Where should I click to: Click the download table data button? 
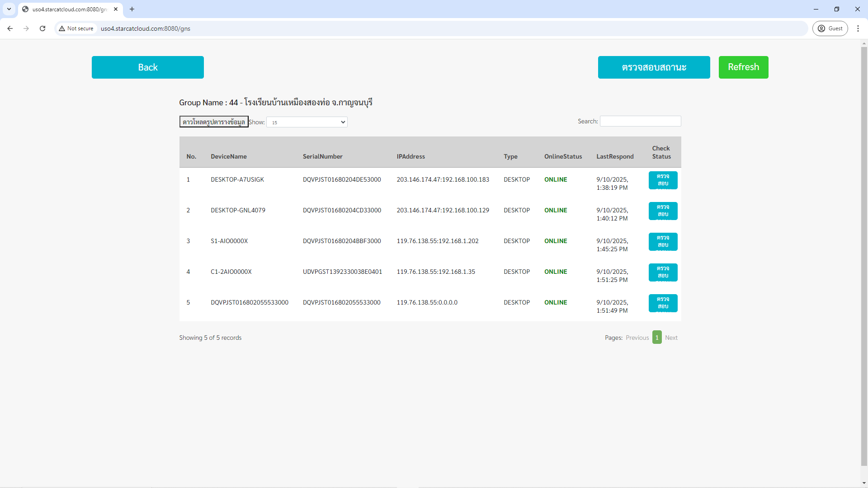pyautogui.click(x=213, y=122)
